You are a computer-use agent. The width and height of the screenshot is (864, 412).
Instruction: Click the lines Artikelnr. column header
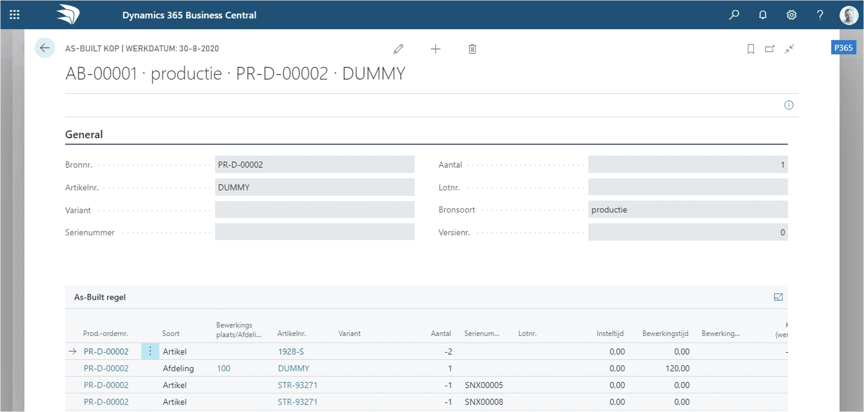pyautogui.click(x=292, y=333)
